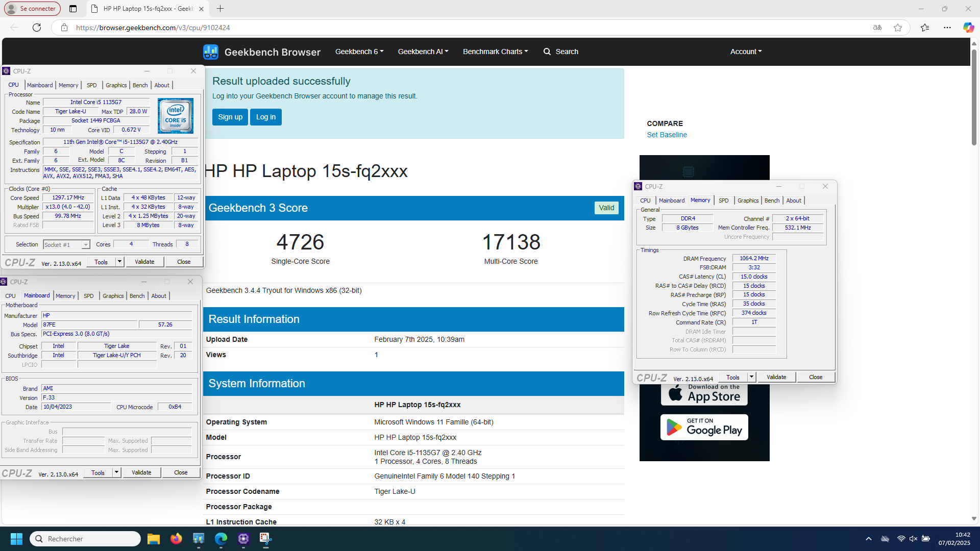The height and width of the screenshot is (551, 980).
Task: Expand the Geekbench 6 dropdown menu
Action: (x=359, y=52)
